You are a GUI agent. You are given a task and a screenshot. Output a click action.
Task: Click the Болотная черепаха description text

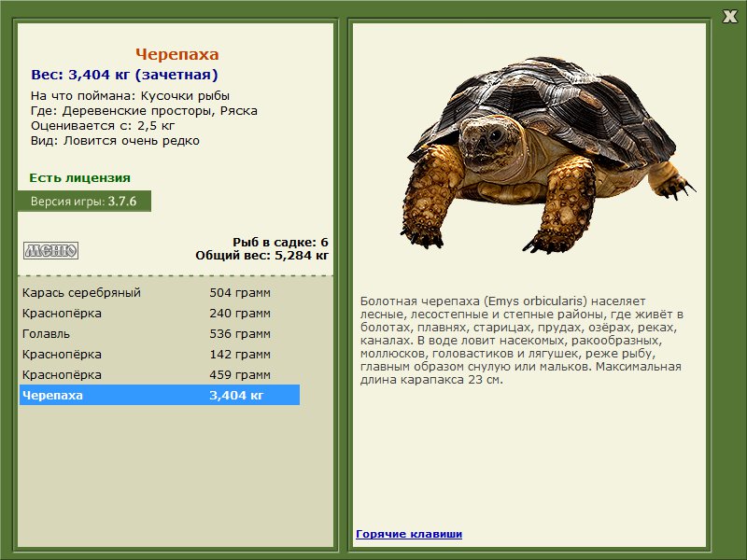coord(522,341)
